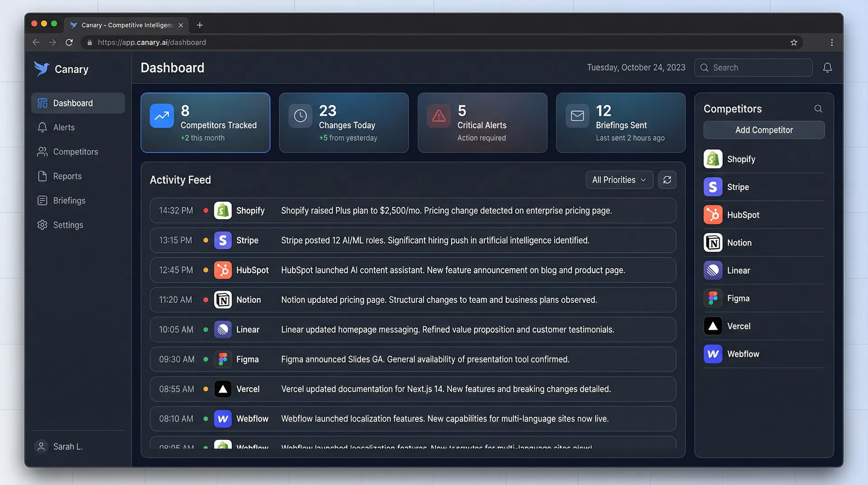Click the Add Competitor button
This screenshot has height=485, width=868.
pyautogui.click(x=764, y=130)
